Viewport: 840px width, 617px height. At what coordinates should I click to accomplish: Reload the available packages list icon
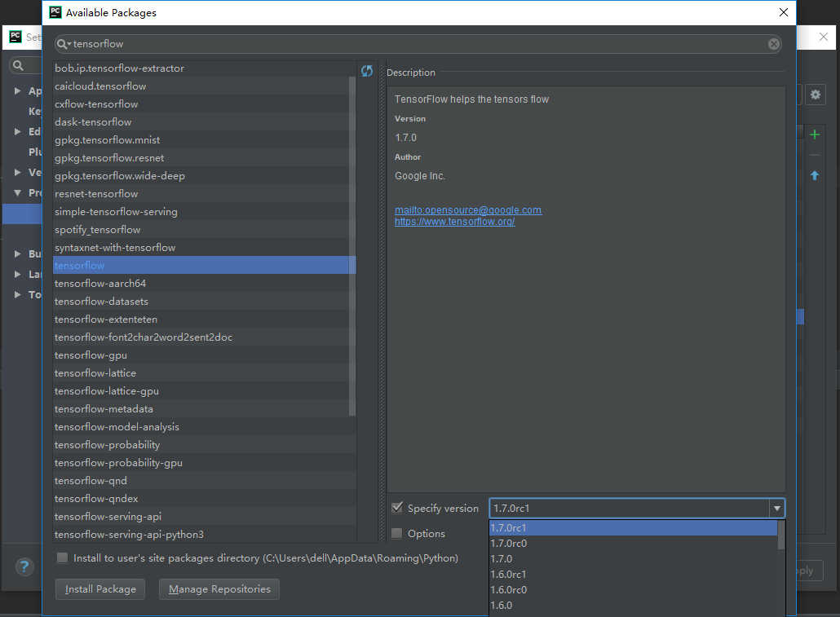pyautogui.click(x=367, y=71)
